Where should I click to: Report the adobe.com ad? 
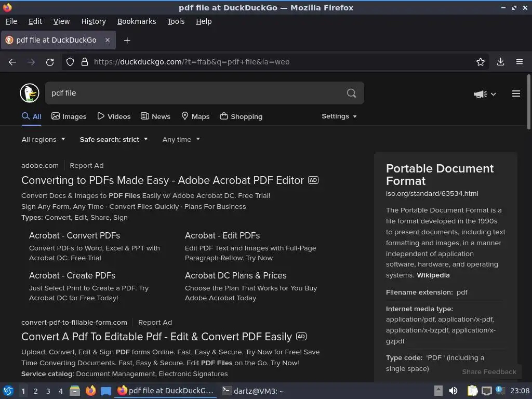click(87, 166)
